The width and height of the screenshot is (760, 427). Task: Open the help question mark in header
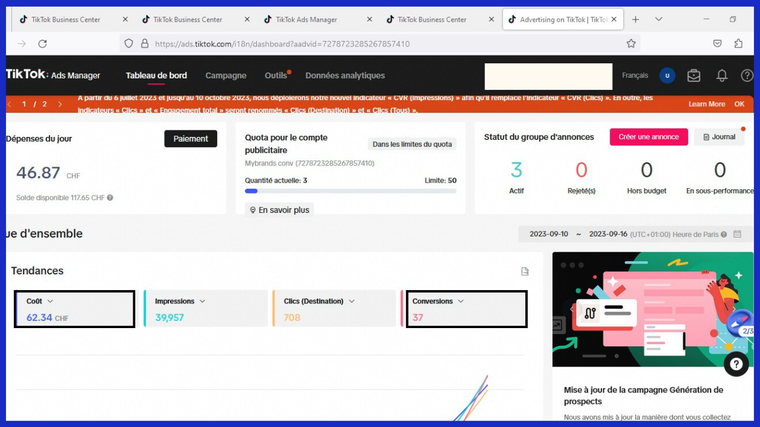747,76
